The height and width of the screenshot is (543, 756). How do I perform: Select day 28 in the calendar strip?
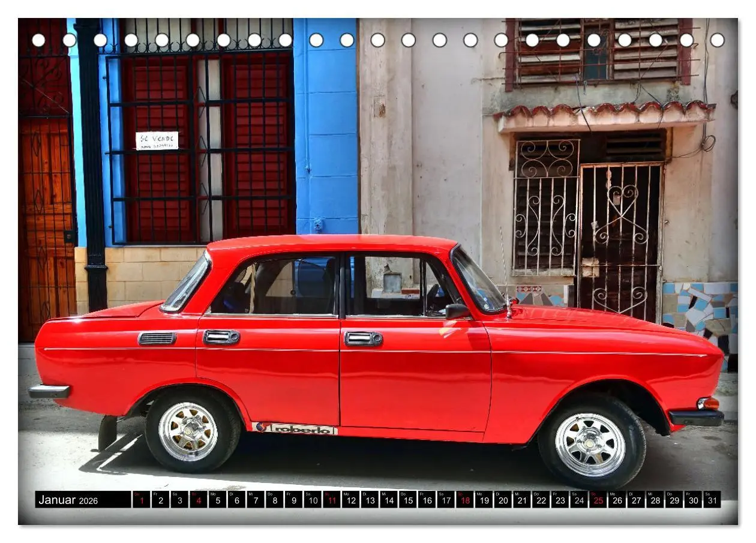point(655,500)
